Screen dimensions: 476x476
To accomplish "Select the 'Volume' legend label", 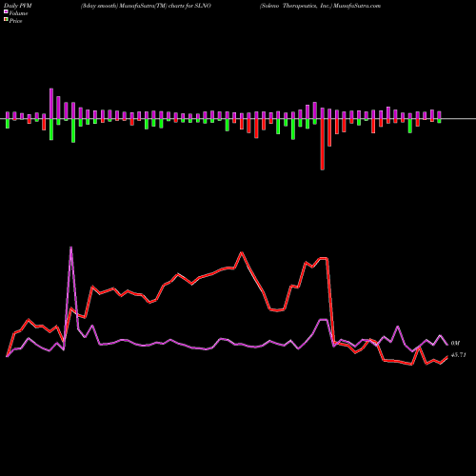I will point(18,13).
